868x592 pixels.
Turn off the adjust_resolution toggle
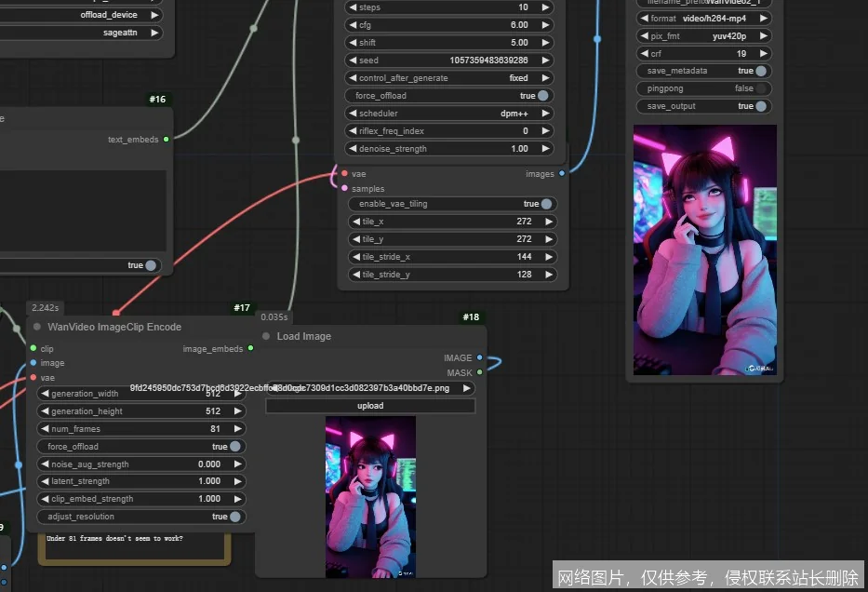point(235,517)
